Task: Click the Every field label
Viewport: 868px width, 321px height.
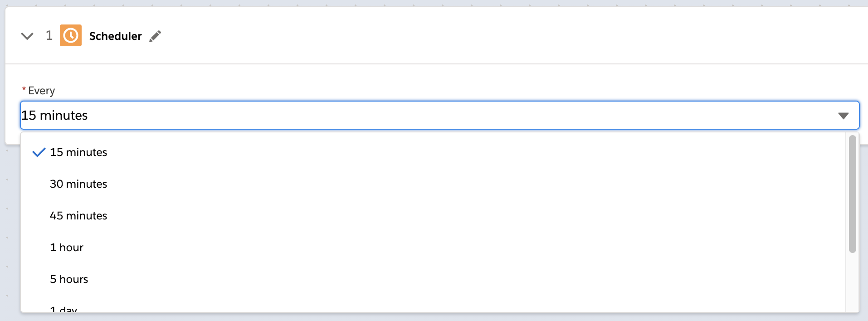Action: pos(42,90)
